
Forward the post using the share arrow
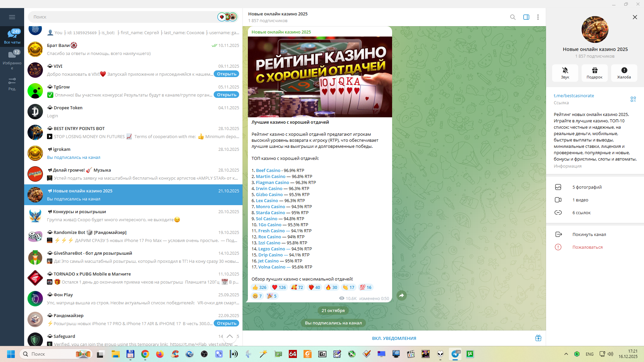point(401,295)
